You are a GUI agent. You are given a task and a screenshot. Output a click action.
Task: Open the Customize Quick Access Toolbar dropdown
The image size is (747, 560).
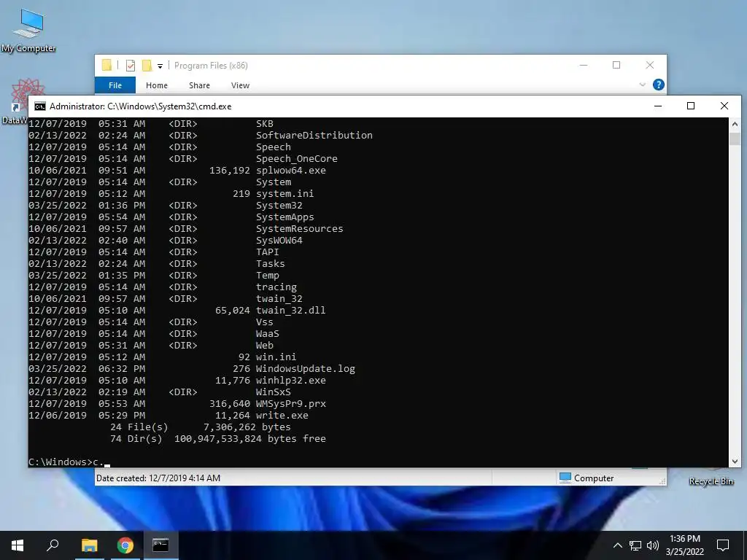(160, 66)
